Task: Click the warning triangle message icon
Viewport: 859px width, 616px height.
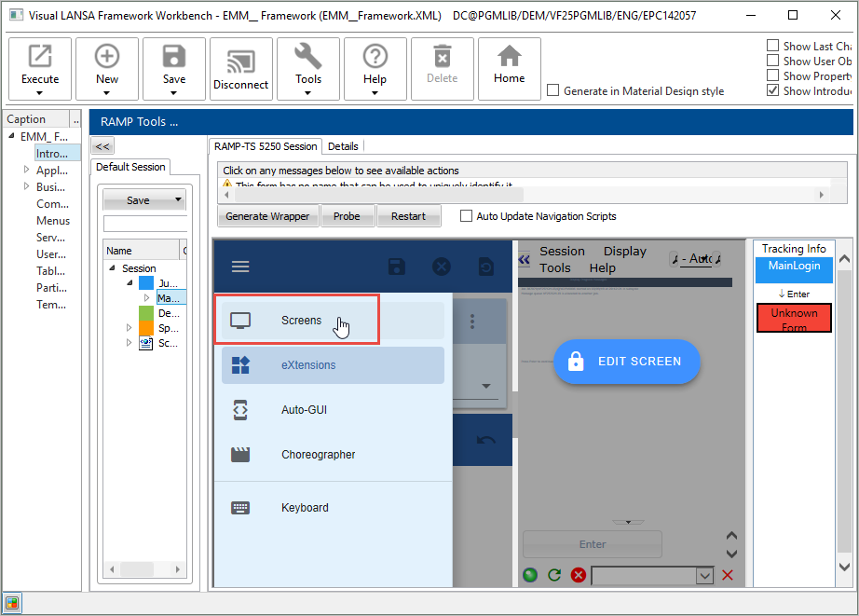Action: (227, 184)
